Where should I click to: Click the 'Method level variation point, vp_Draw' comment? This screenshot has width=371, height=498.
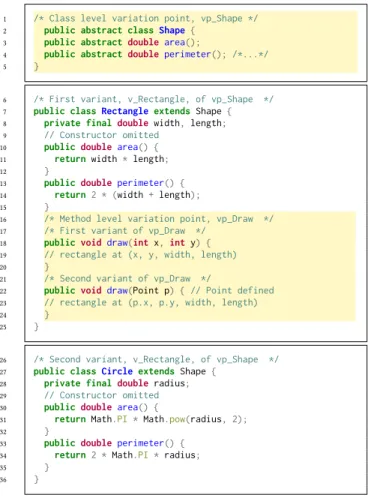pyautogui.click(x=159, y=219)
